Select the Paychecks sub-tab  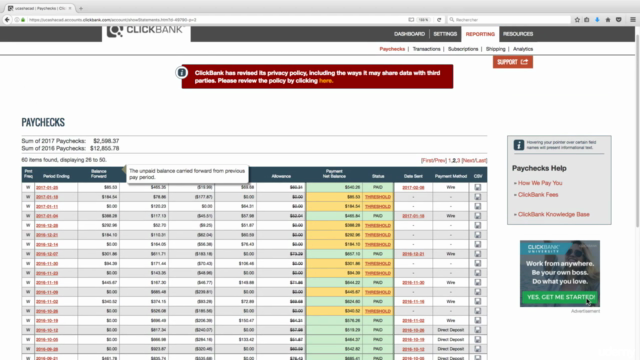point(392,49)
